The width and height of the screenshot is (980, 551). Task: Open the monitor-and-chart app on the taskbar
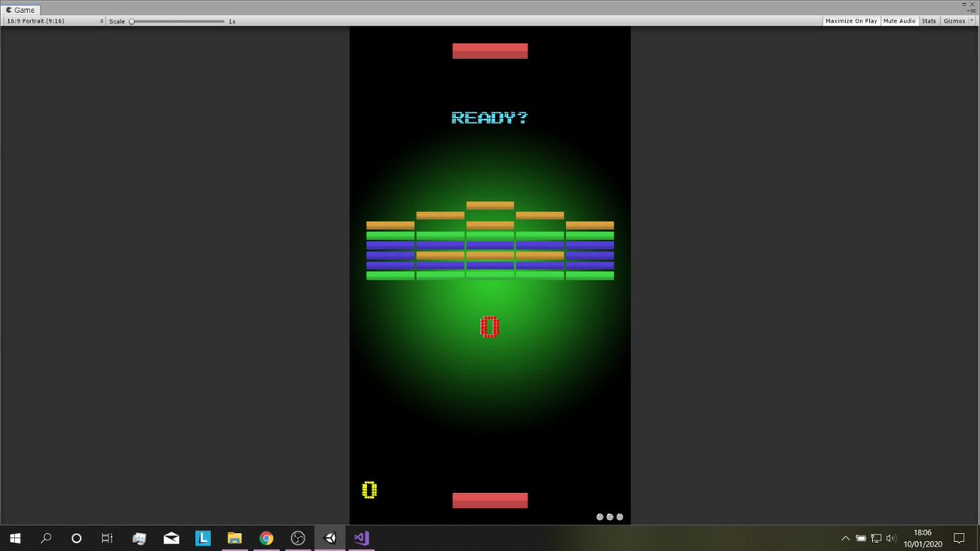(x=140, y=538)
